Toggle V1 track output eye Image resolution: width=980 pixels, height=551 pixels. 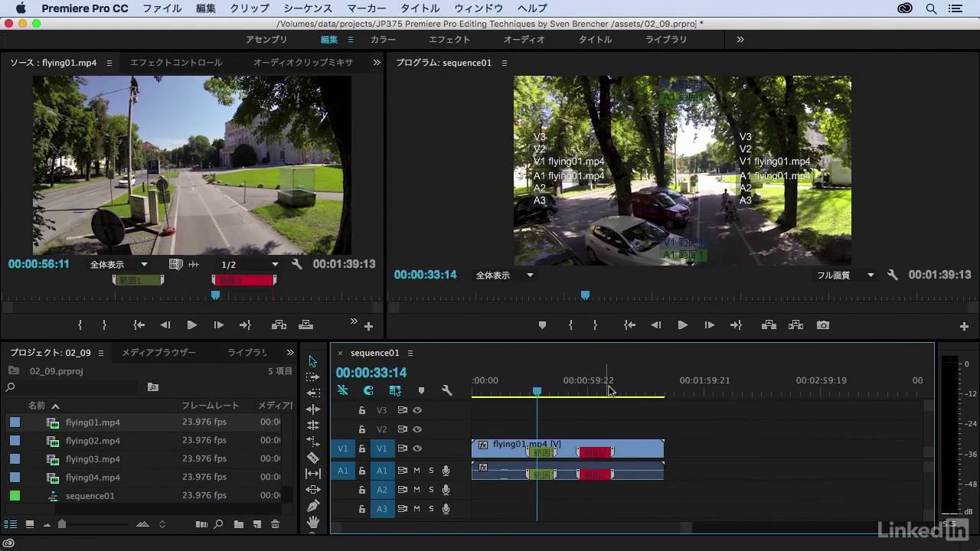[417, 448]
